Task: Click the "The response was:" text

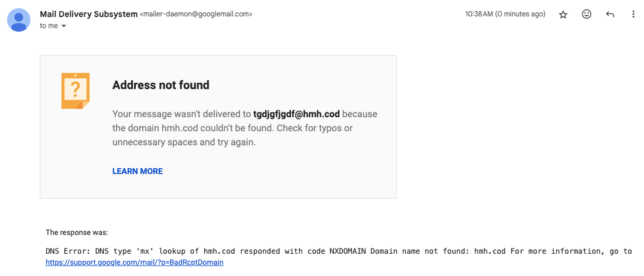Action: 77,233
